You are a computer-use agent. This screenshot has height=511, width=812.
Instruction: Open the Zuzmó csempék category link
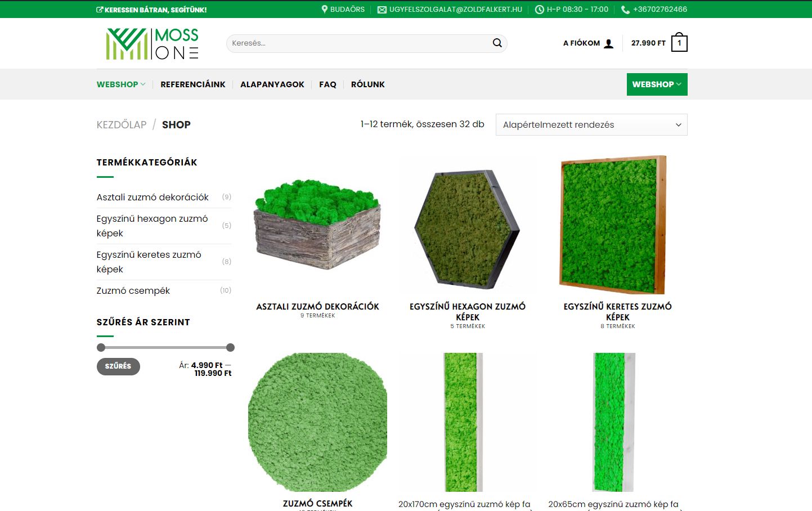[133, 291]
